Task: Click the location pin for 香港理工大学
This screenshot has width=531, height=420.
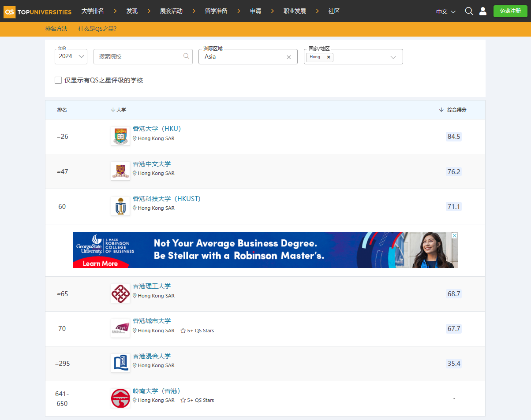Action: [135, 296]
